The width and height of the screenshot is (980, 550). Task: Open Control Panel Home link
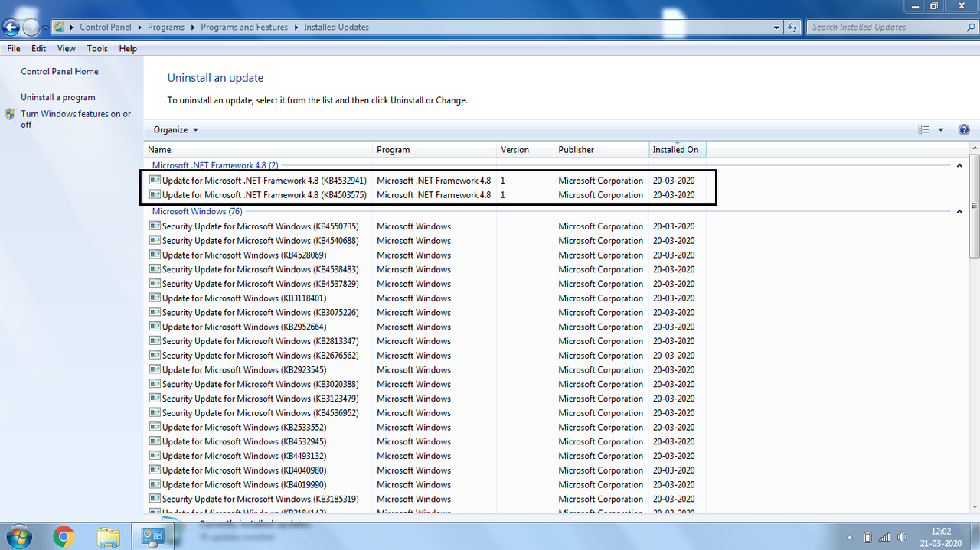[x=60, y=71]
